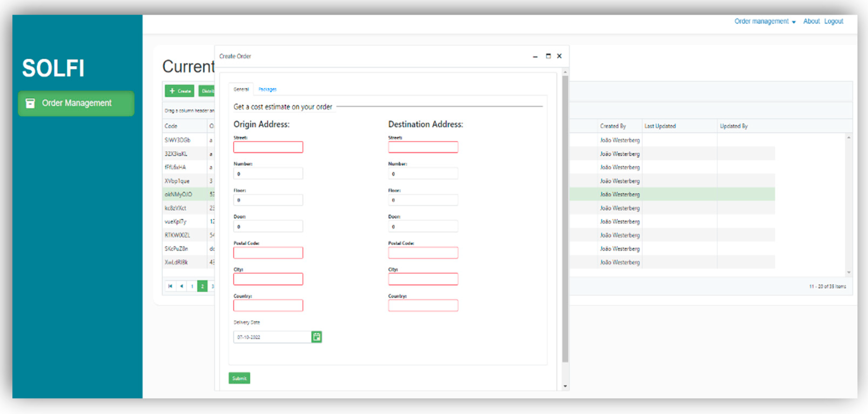Image resolution: width=868 pixels, height=414 pixels.
Task: Select the General tab
Action: [x=241, y=89]
